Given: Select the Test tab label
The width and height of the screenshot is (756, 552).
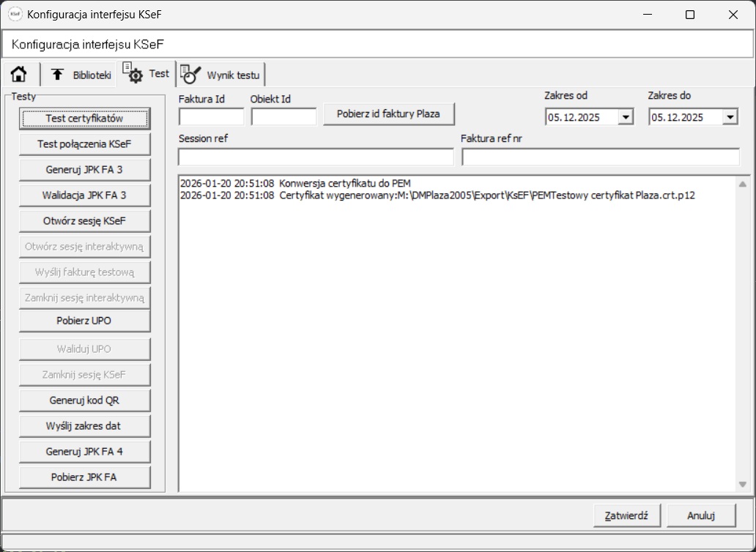Looking at the screenshot, I should 159,73.
